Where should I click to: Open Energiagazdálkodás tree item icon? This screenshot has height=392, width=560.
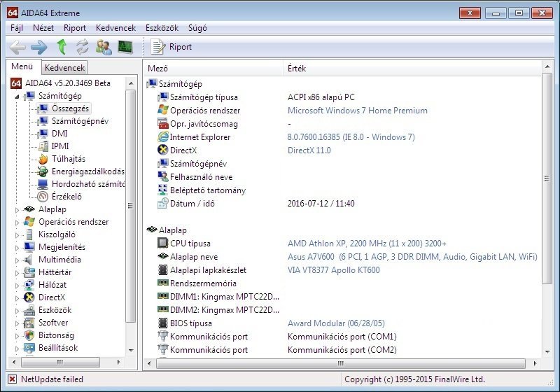point(43,171)
